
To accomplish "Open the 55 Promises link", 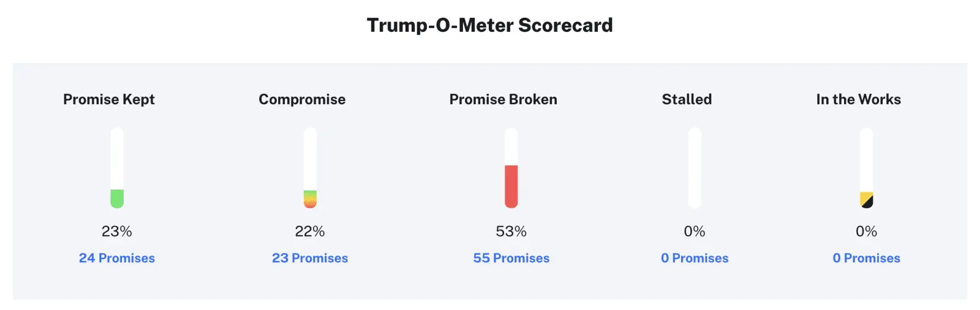I will pyautogui.click(x=511, y=258).
